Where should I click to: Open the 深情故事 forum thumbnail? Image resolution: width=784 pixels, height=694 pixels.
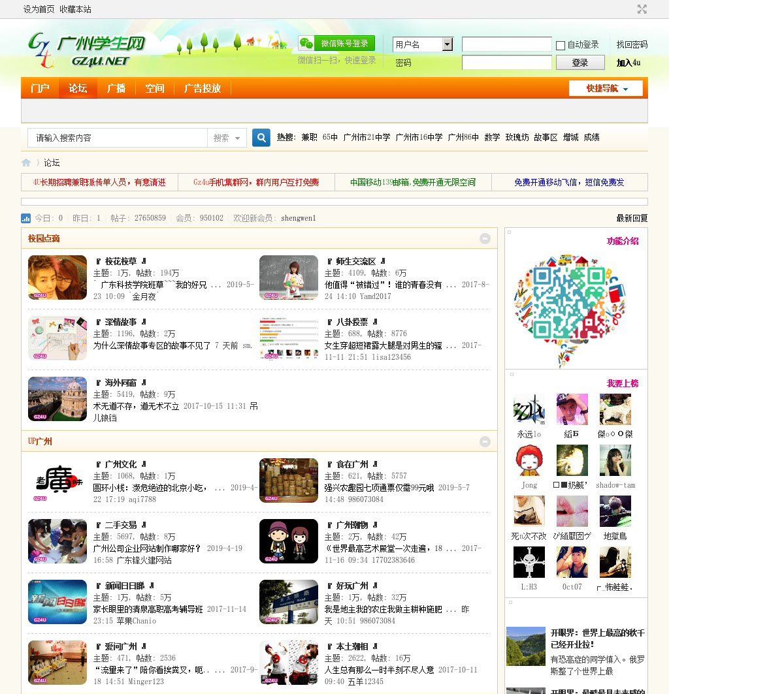coord(57,338)
